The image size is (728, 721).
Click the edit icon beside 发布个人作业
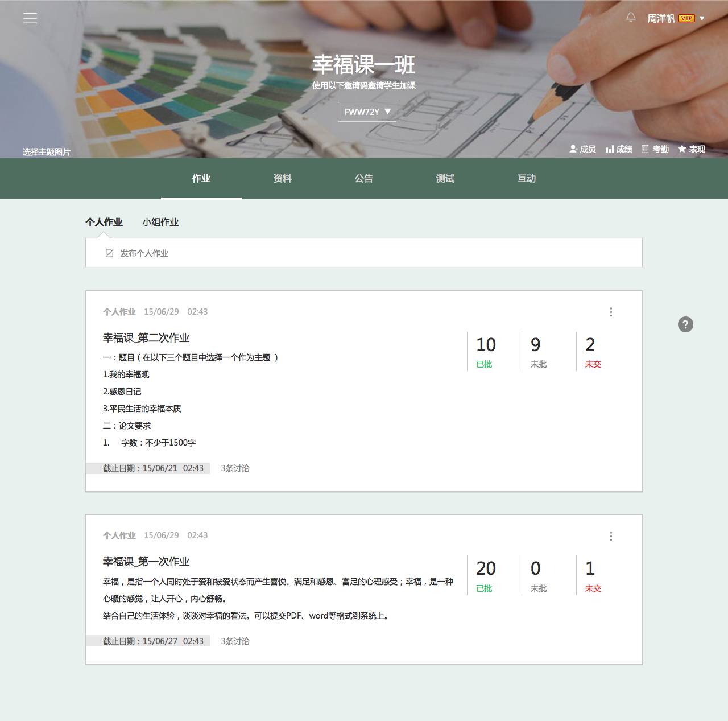pyautogui.click(x=109, y=253)
